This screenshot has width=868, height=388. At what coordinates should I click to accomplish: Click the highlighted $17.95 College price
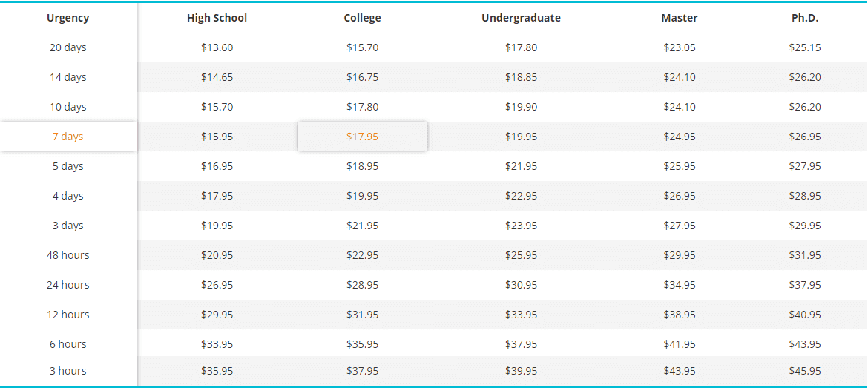click(363, 137)
